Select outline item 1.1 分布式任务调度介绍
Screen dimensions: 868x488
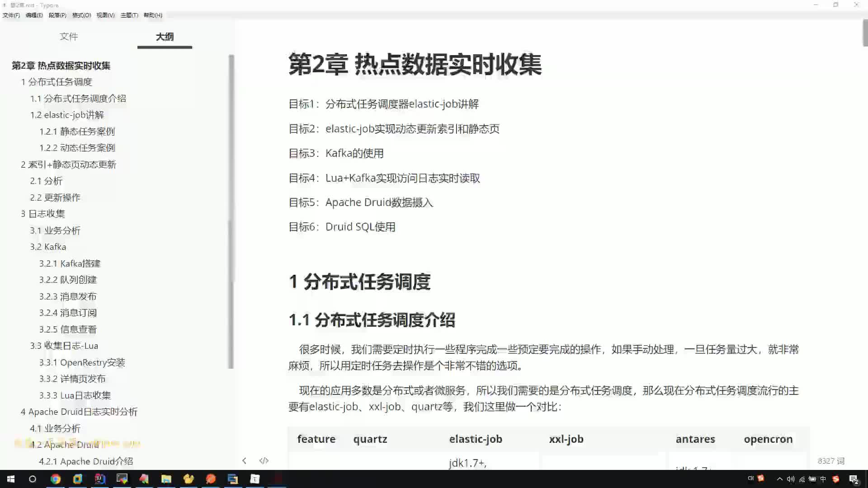coord(78,99)
